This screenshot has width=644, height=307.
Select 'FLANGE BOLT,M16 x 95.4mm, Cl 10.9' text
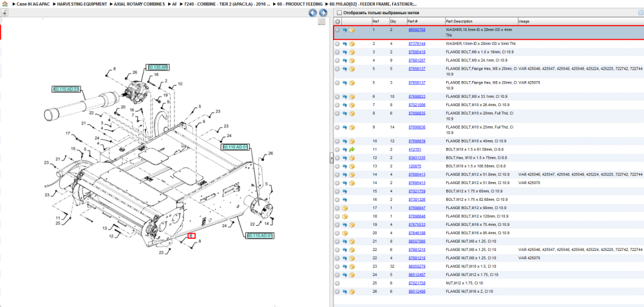tap(478, 233)
